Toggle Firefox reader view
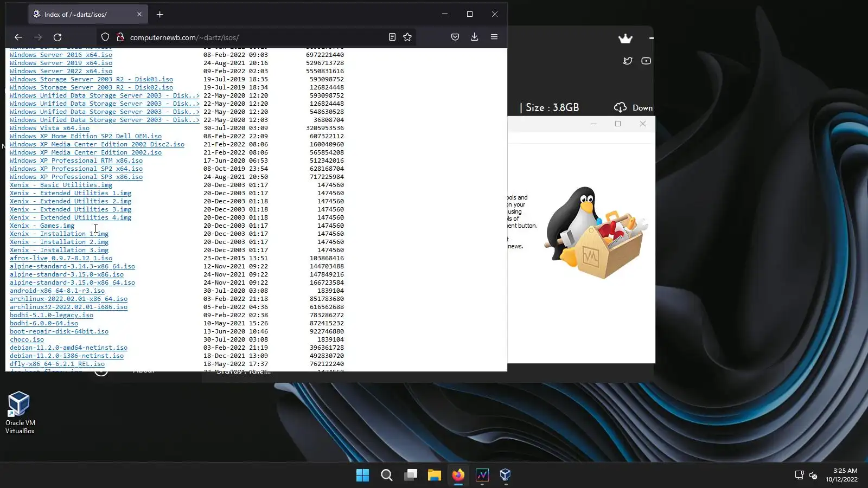This screenshot has width=868, height=488. click(x=392, y=37)
